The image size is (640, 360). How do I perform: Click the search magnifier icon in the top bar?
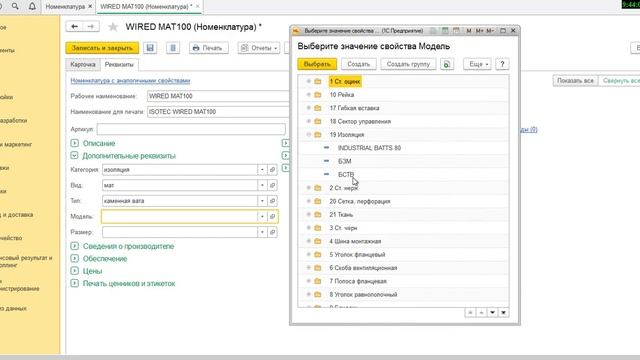tap(15, 6)
